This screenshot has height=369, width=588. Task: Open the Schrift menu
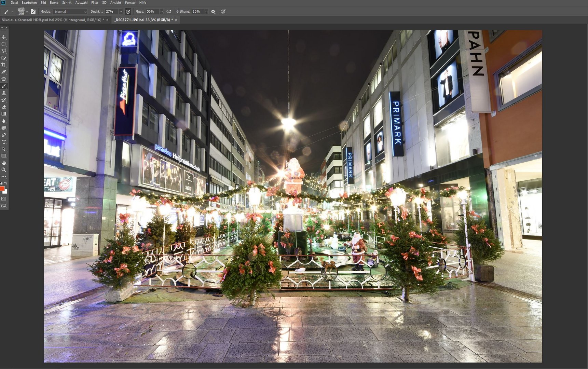67,3
